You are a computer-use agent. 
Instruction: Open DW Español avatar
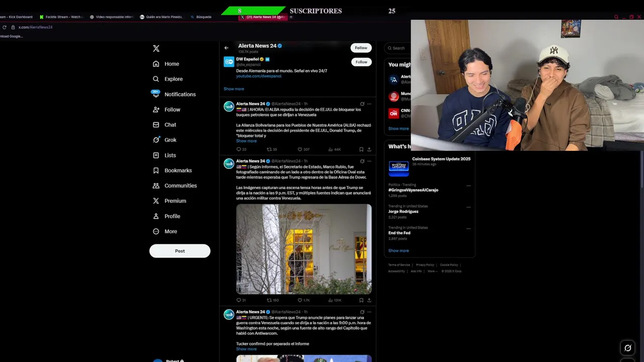229,62
